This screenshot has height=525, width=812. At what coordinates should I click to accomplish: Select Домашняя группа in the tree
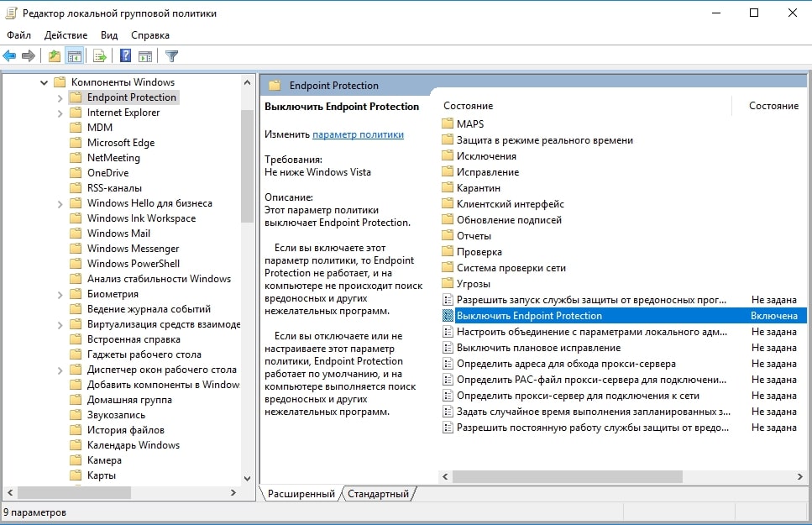tap(129, 400)
